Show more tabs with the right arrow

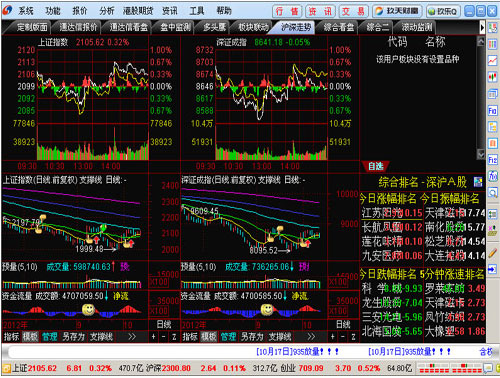(x=482, y=27)
